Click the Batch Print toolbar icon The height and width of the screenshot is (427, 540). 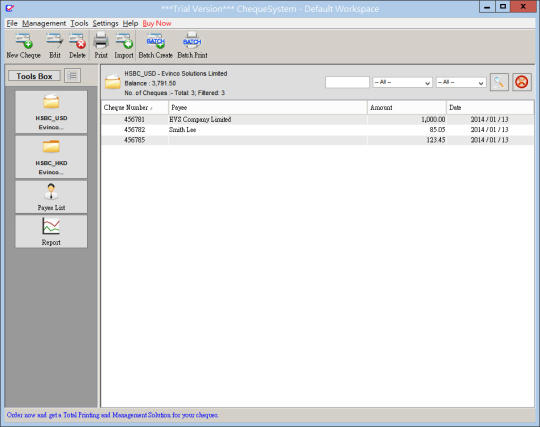192,45
